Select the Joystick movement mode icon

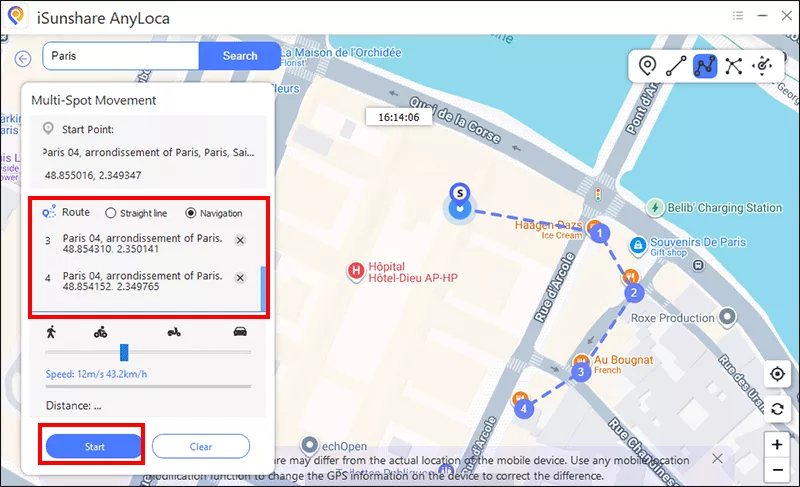(x=763, y=66)
